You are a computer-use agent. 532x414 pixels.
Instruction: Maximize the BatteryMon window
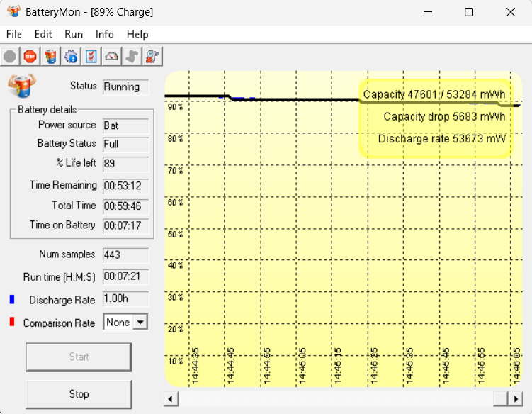[x=469, y=12]
